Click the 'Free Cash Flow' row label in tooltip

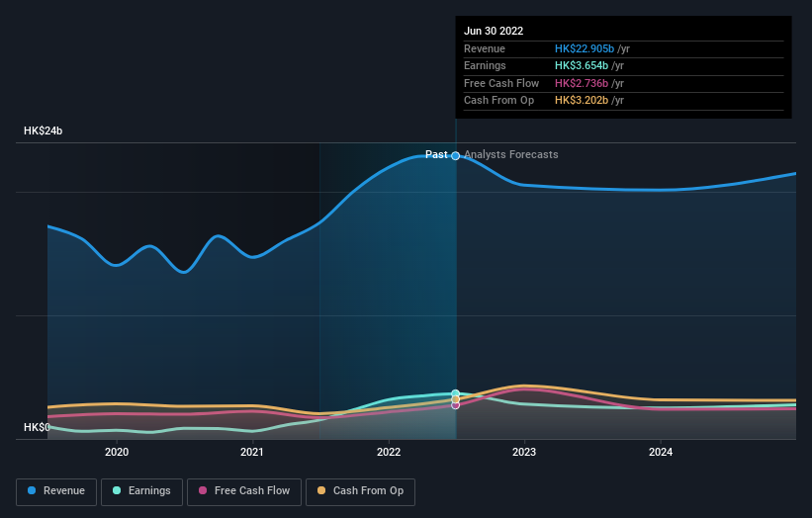pos(501,83)
